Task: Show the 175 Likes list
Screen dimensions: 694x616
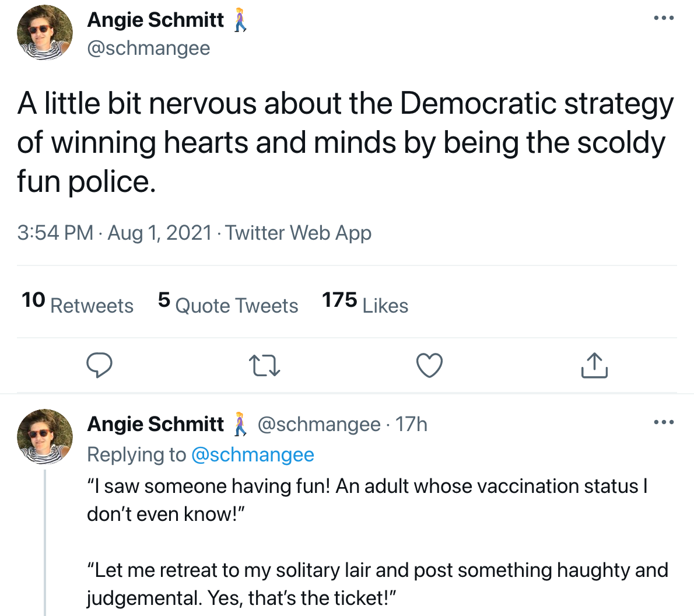Action: (x=365, y=303)
